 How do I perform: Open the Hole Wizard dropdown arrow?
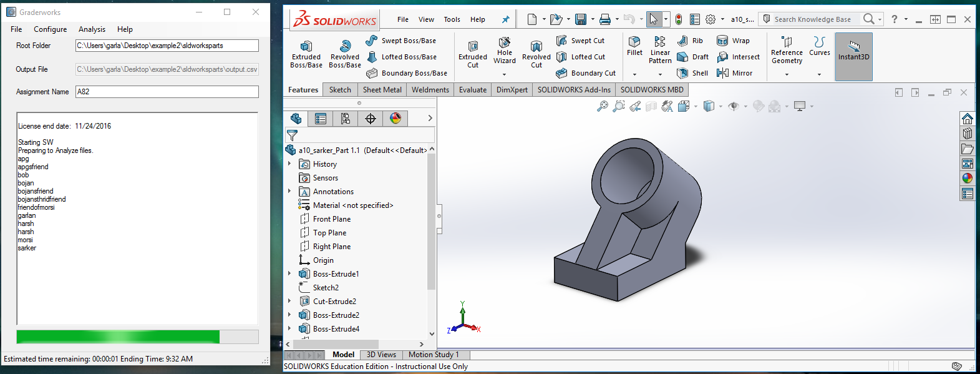tap(504, 74)
